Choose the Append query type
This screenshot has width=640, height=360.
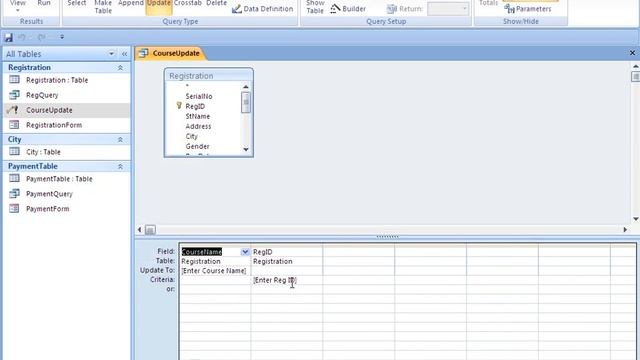(131, 4)
